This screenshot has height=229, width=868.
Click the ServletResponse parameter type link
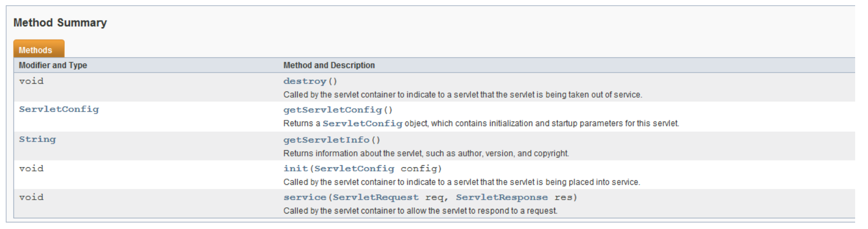click(502, 198)
